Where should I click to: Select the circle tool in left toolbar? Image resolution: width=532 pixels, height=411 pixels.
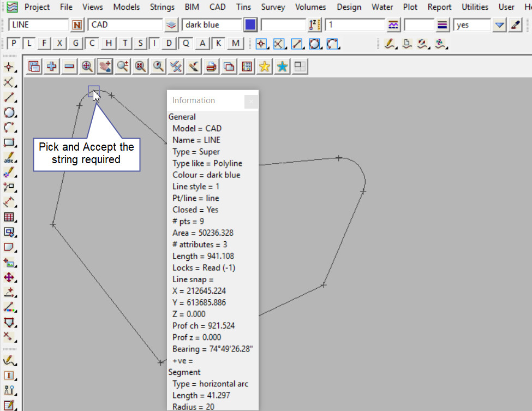tap(9, 112)
